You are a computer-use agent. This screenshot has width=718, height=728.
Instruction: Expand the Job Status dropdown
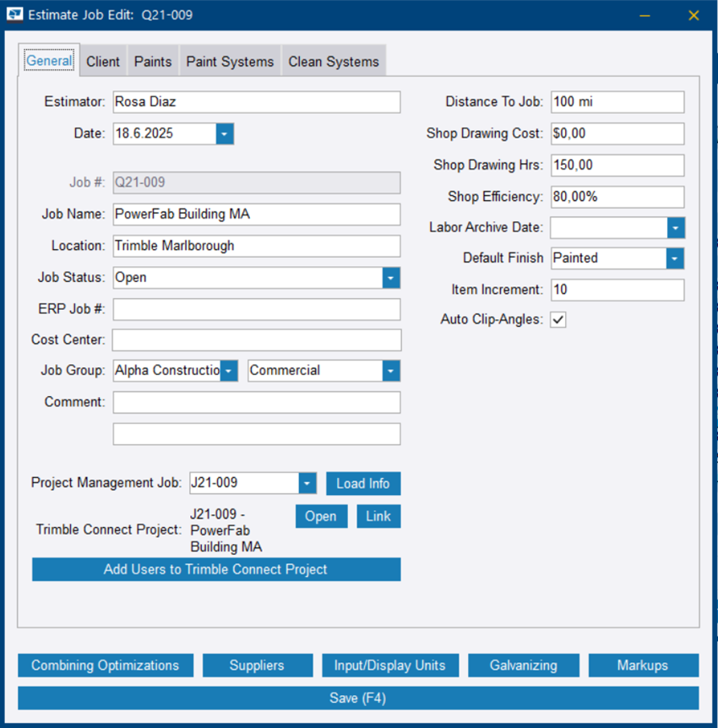pos(390,278)
